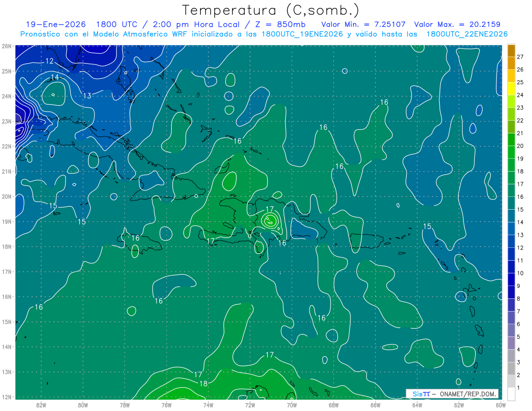This screenshot has width=532, height=411.
Task: Click the yellow legend segment between 24 and 25
Action: 511,89
